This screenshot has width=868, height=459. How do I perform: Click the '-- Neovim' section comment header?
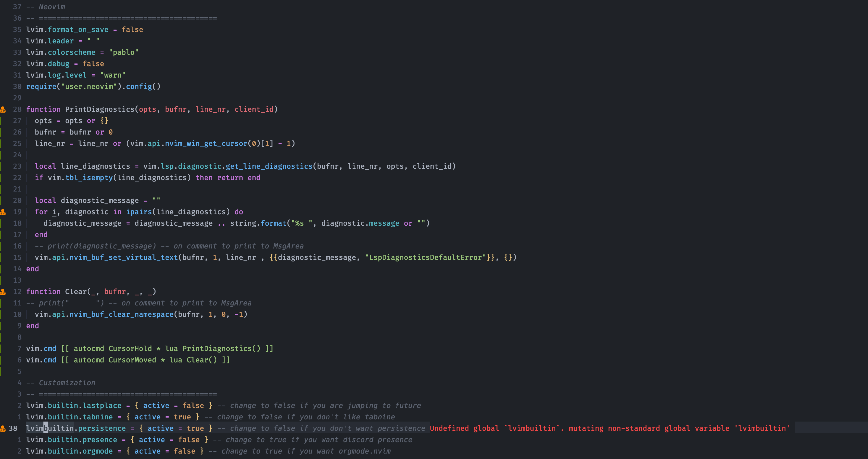46,7
